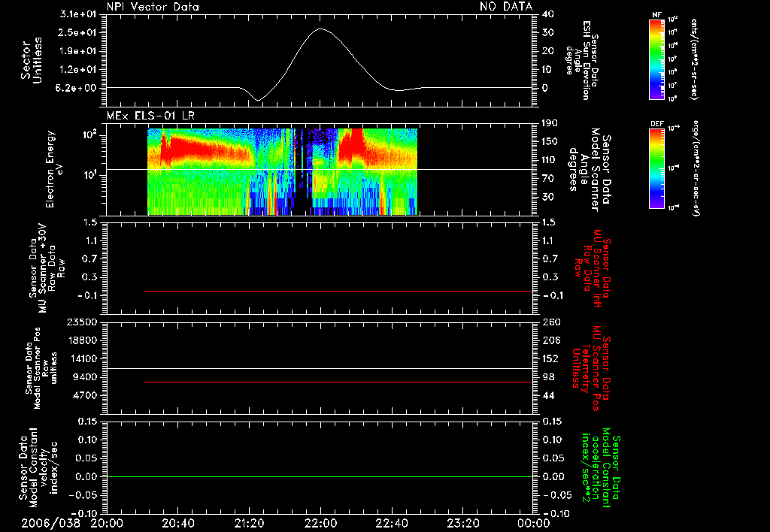Click the 'Model Scanner Pos Raw' axis title
The image size is (770, 532).
(42, 368)
